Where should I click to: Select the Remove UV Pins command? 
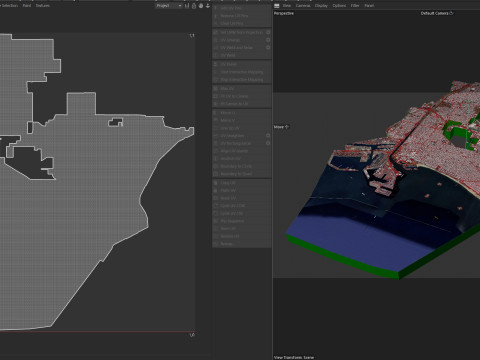pos(242,16)
